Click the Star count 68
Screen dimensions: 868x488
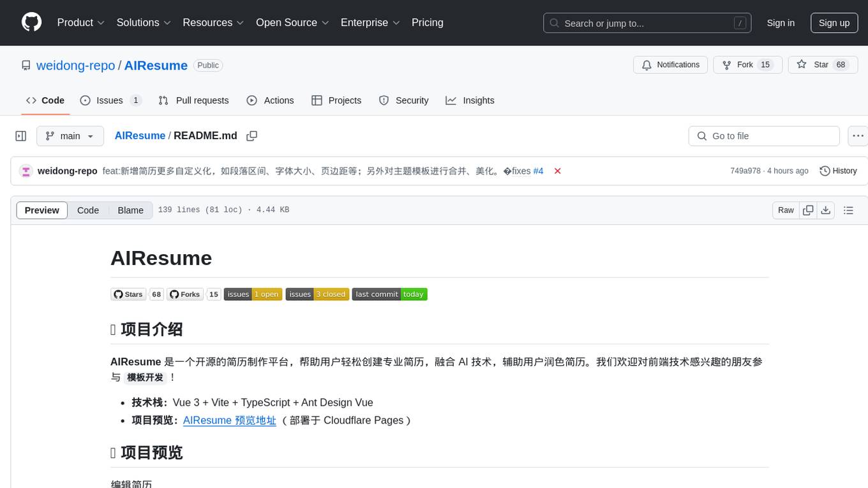pyautogui.click(x=841, y=65)
